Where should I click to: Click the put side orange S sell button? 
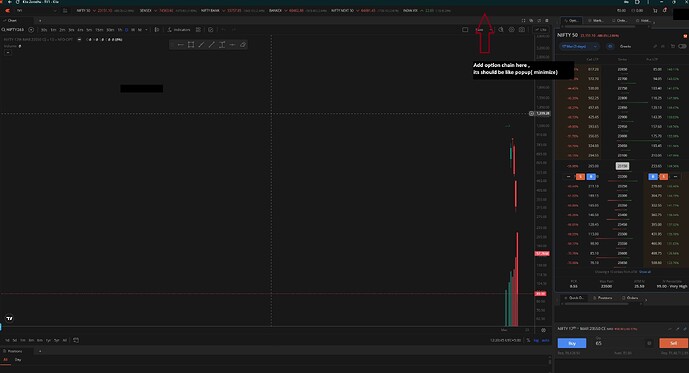click(x=664, y=177)
